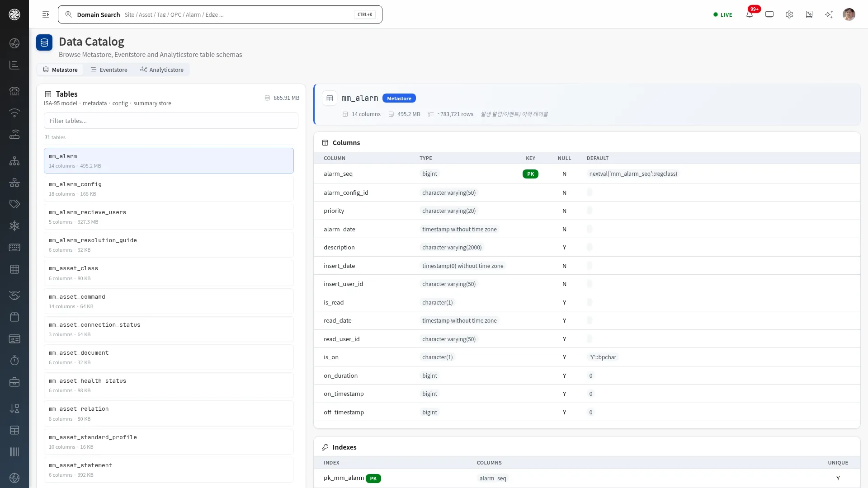The height and width of the screenshot is (488, 868).
Task: Click the globe map icon atop the sidebar
Action: (x=14, y=43)
